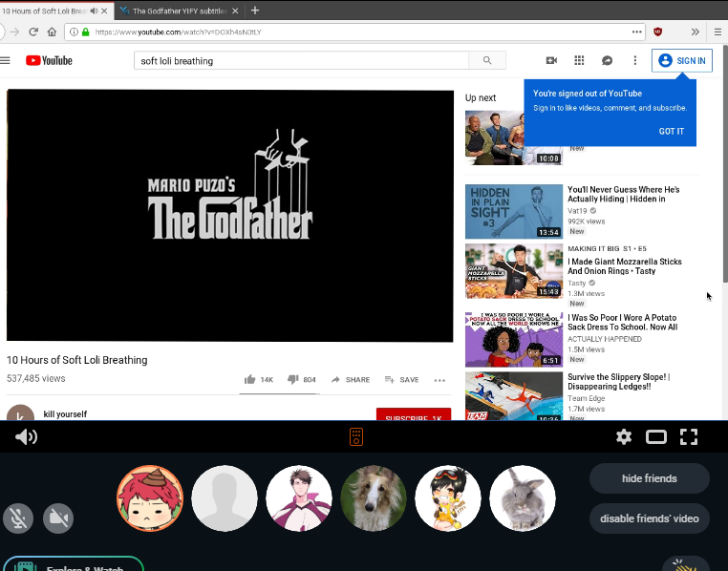Click the SUBSCRIBE button
The image size is (728, 571).
[x=414, y=414]
